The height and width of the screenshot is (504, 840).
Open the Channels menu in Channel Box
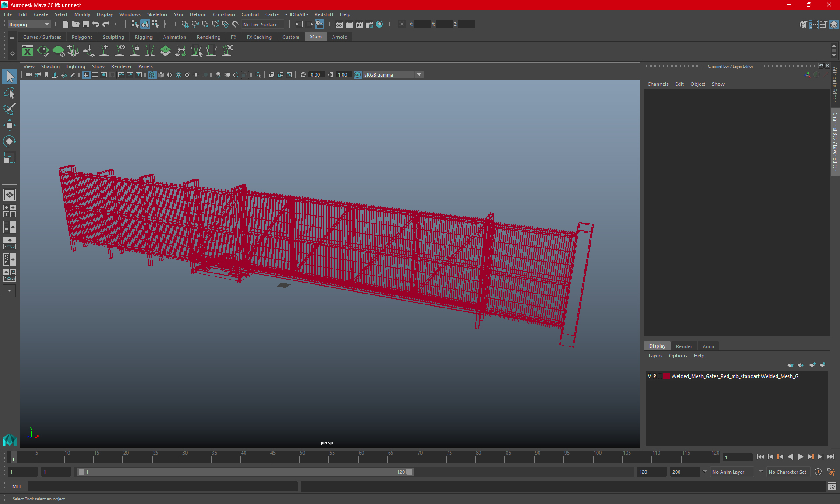[x=658, y=84]
